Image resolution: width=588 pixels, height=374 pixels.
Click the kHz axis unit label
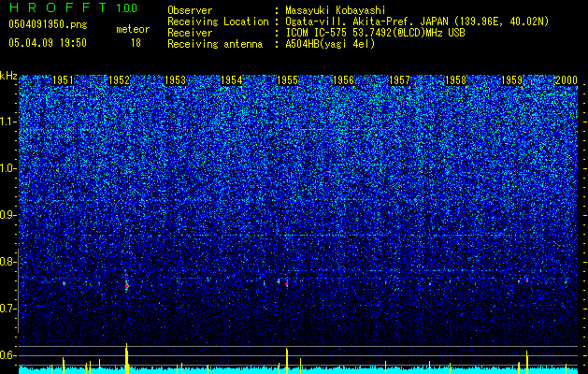tap(8, 76)
